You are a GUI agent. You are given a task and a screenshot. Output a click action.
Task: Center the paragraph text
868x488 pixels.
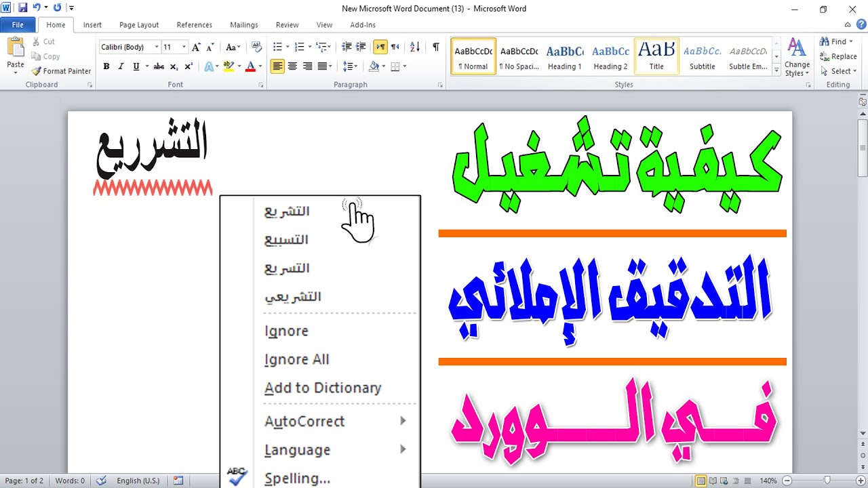(x=292, y=66)
